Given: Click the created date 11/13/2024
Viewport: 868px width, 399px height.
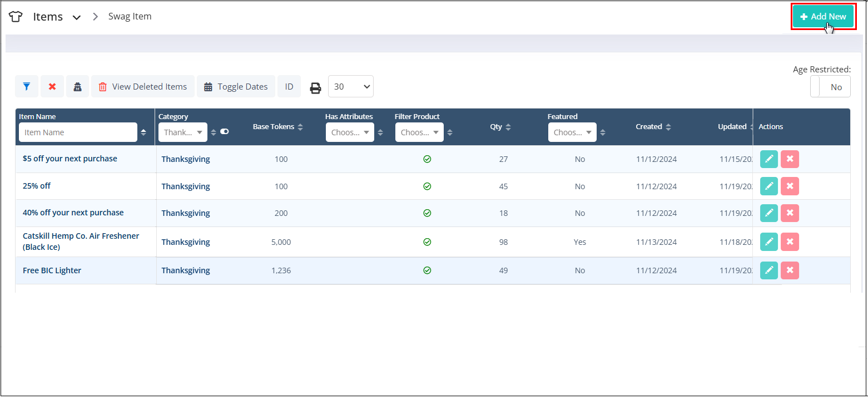Looking at the screenshot, I should 657,242.
